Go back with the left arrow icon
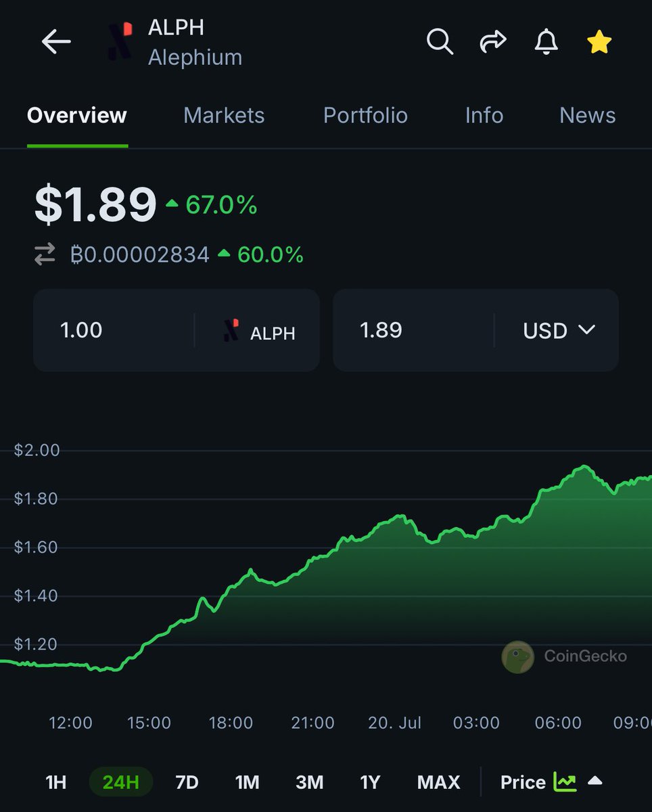652x812 pixels. [x=56, y=42]
